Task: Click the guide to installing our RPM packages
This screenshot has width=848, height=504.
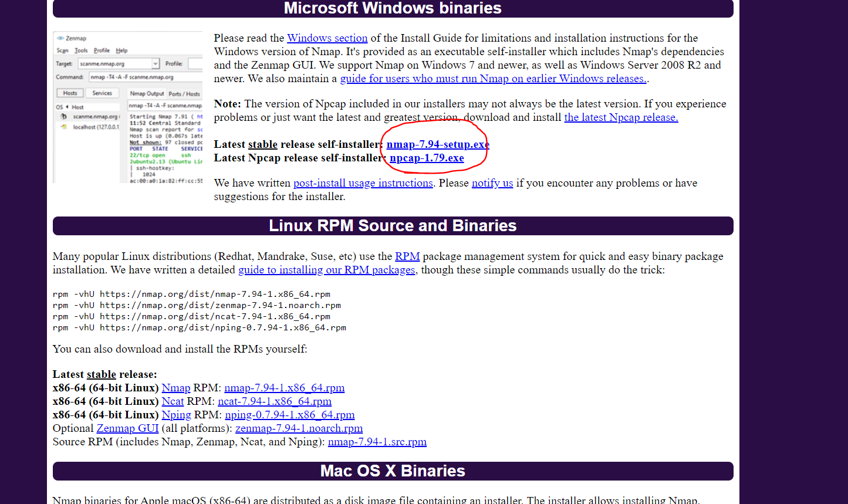Action: (x=326, y=269)
